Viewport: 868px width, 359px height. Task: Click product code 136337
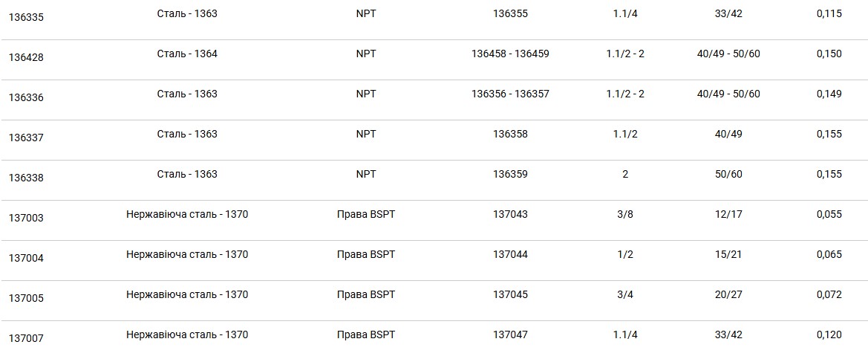coord(26,138)
